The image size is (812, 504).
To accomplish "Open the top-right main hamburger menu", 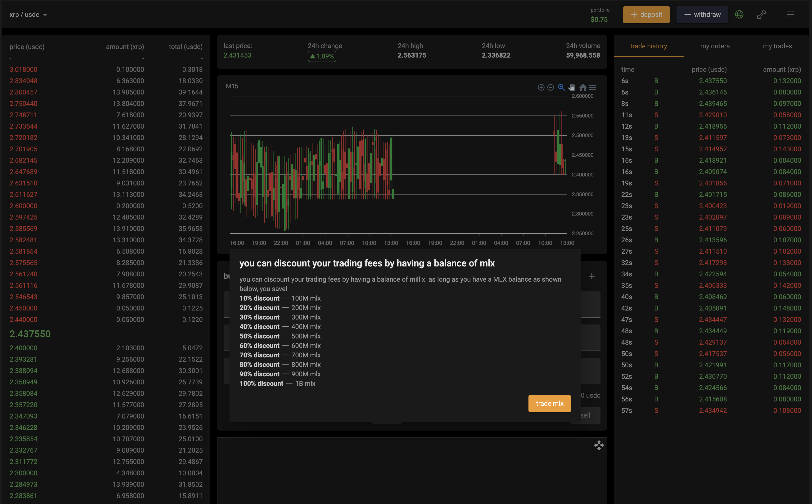I will [790, 15].
